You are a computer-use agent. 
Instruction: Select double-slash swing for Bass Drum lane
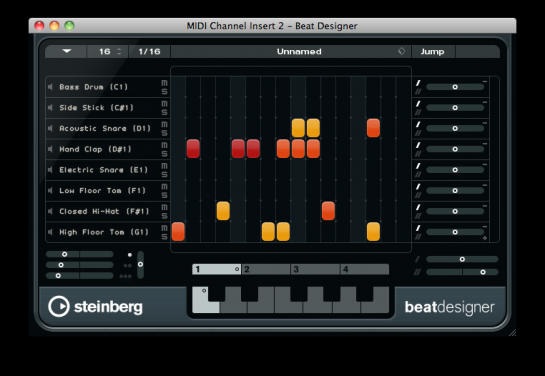418,91
